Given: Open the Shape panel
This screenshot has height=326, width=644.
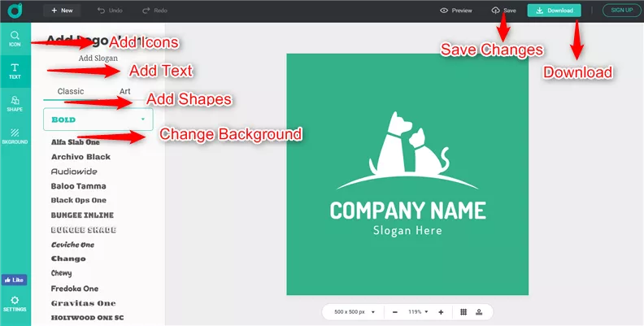Looking at the screenshot, I should pyautogui.click(x=15, y=104).
